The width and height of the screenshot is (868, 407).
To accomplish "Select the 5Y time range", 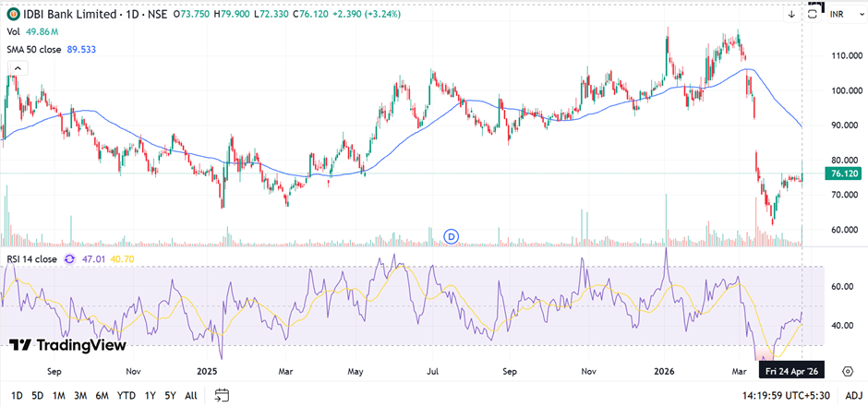I will (170, 395).
